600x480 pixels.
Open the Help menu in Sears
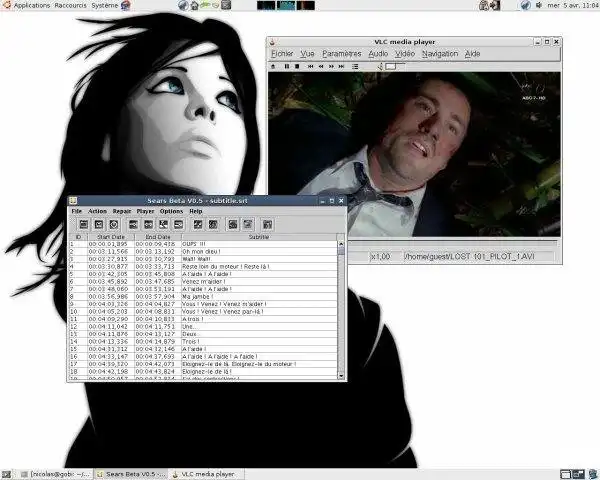196,211
